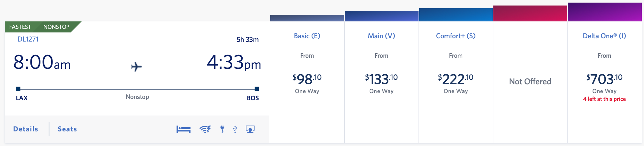Image resolution: width=644 pixels, height=146 pixels.
Task: Choose the Delta One (I) $703.10 fare
Action: (604, 79)
